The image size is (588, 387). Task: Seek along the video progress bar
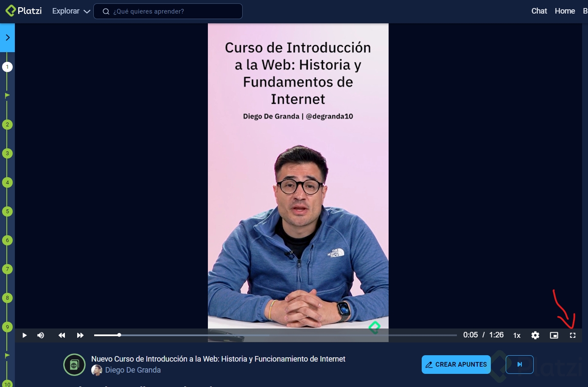[275, 335]
